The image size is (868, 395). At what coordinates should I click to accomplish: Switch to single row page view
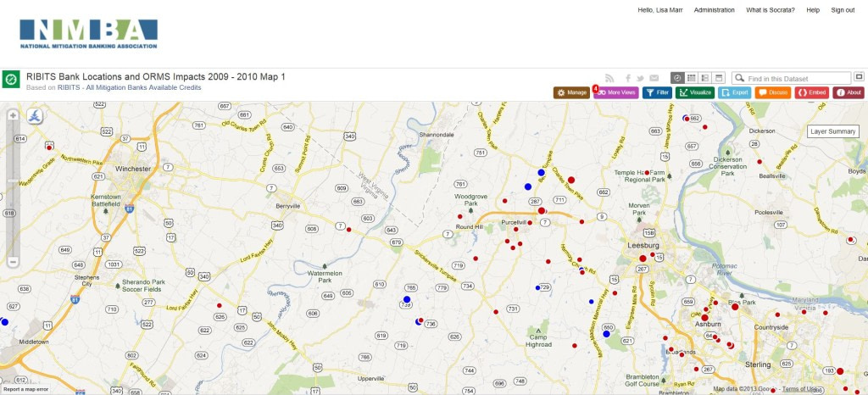point(719,78)
